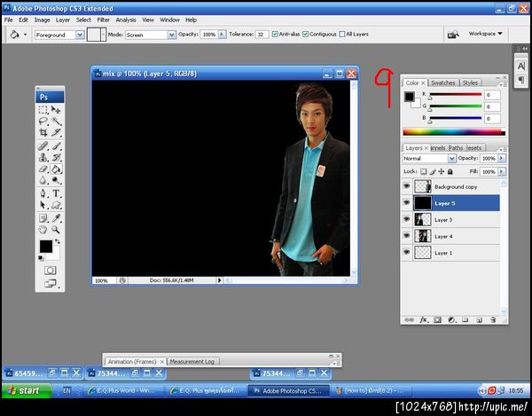
Task: Select the Rectangular Marquee tool
Action: point(43,110)
